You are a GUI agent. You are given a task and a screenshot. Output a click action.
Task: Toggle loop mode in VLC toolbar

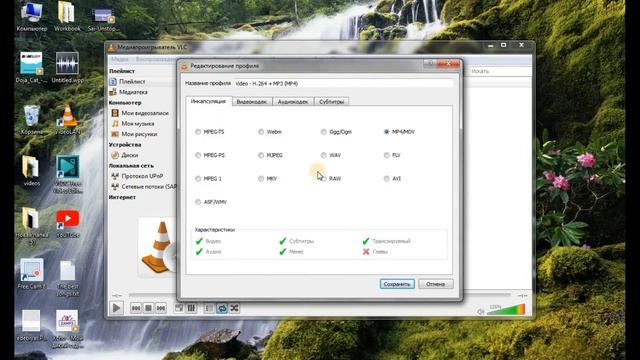[222, 308]
